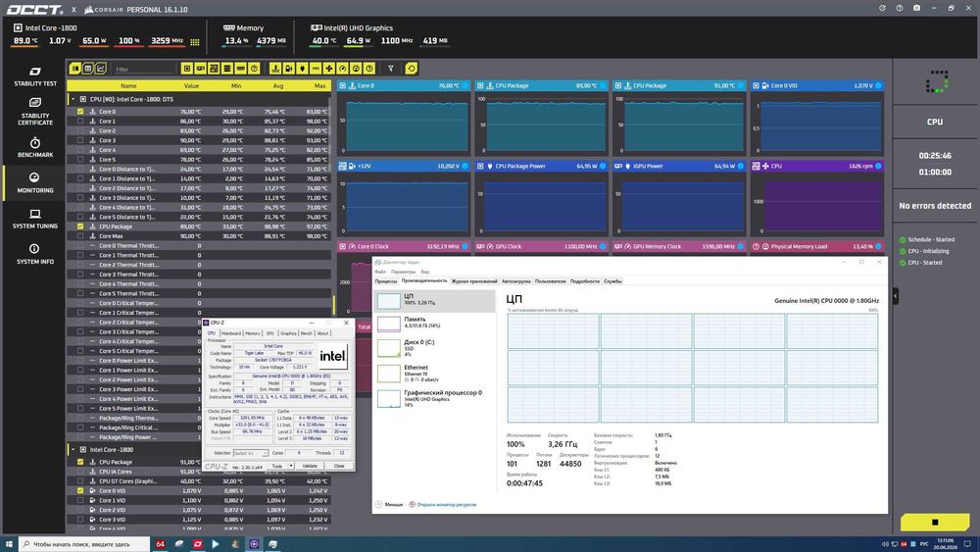980x552 pixels.
Task: Toggle color dot on CPU fan graph
Action: (878, 166)
